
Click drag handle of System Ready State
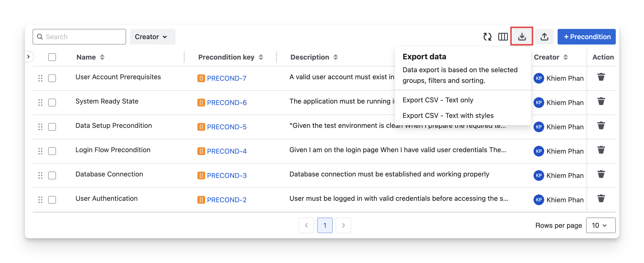pyautogui.click(x=40, y=103)
